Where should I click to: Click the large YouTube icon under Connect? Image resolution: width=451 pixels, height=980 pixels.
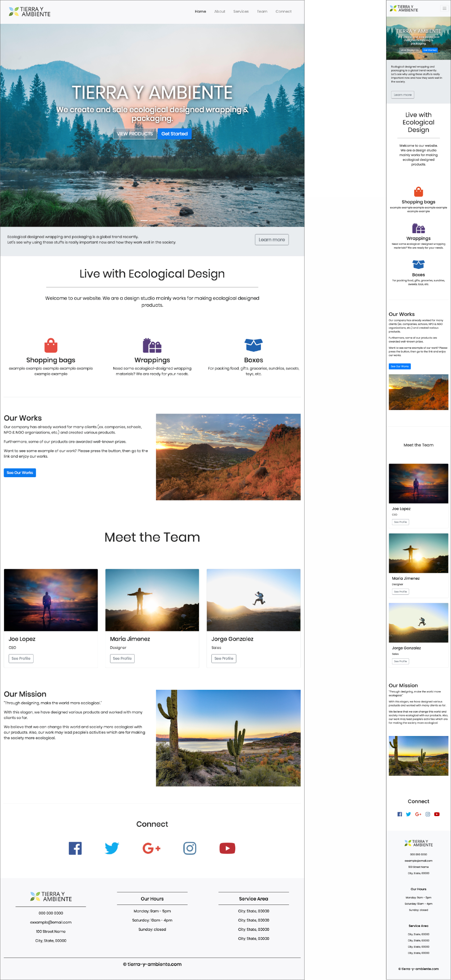coord(227,848)
